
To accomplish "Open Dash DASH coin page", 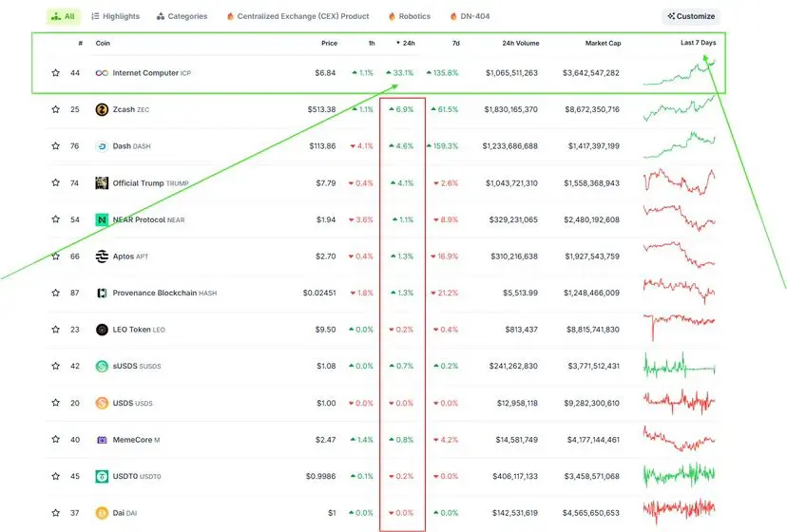I will coord(131,146).
